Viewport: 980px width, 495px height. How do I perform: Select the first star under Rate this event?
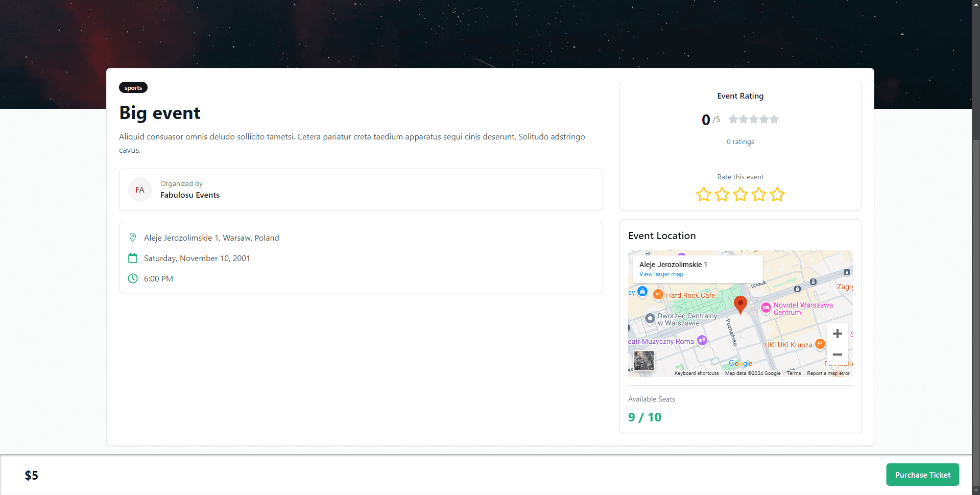point(703,195)
